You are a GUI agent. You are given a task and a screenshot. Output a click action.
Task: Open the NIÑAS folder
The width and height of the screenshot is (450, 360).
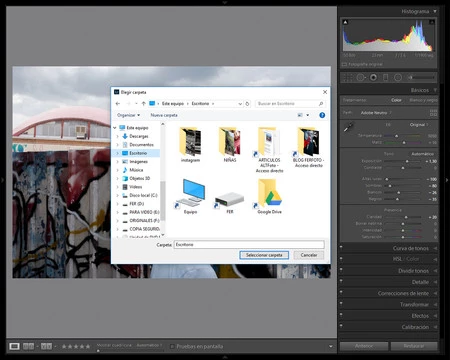[x=230, y=145]
